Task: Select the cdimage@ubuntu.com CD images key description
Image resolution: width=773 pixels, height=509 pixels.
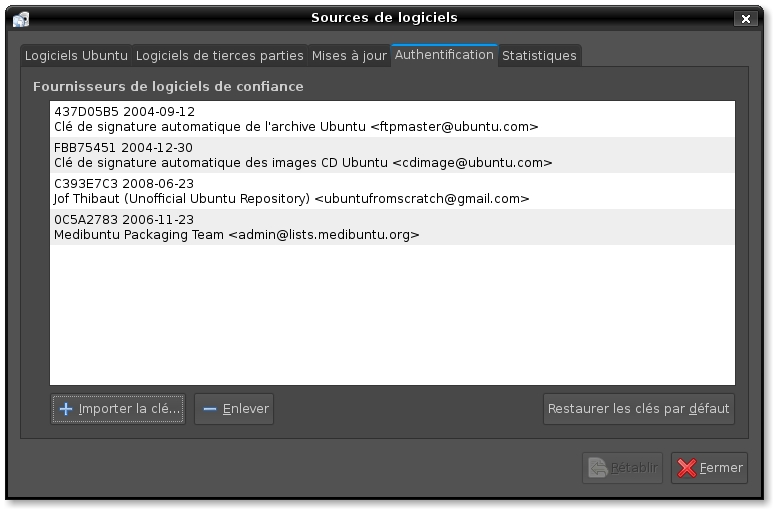Action: pyautogui.click(x=303, y=163)
